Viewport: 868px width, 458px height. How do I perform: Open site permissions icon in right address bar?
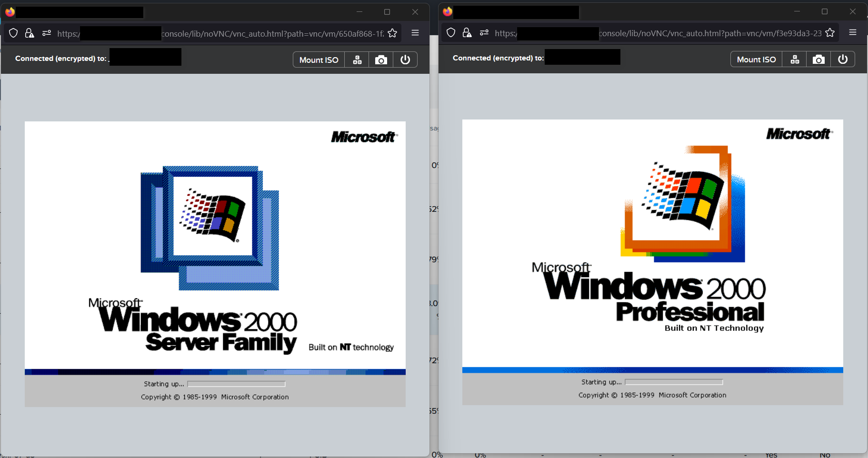coord(484,32)
